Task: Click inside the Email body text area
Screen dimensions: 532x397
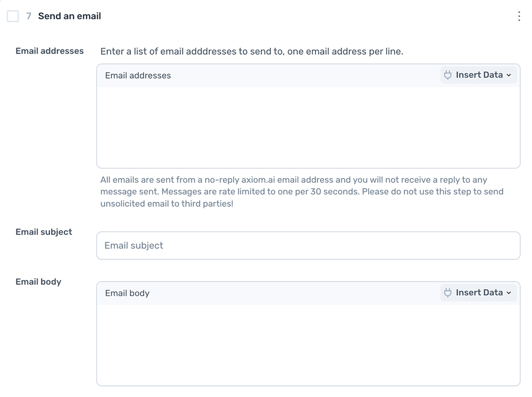Action: [x=308, y=344]
